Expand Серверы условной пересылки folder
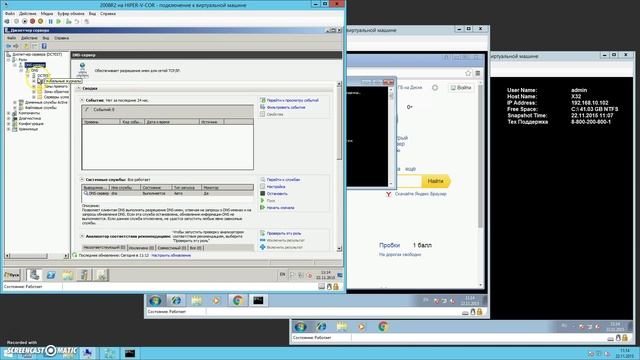 (x=34, y=97)
